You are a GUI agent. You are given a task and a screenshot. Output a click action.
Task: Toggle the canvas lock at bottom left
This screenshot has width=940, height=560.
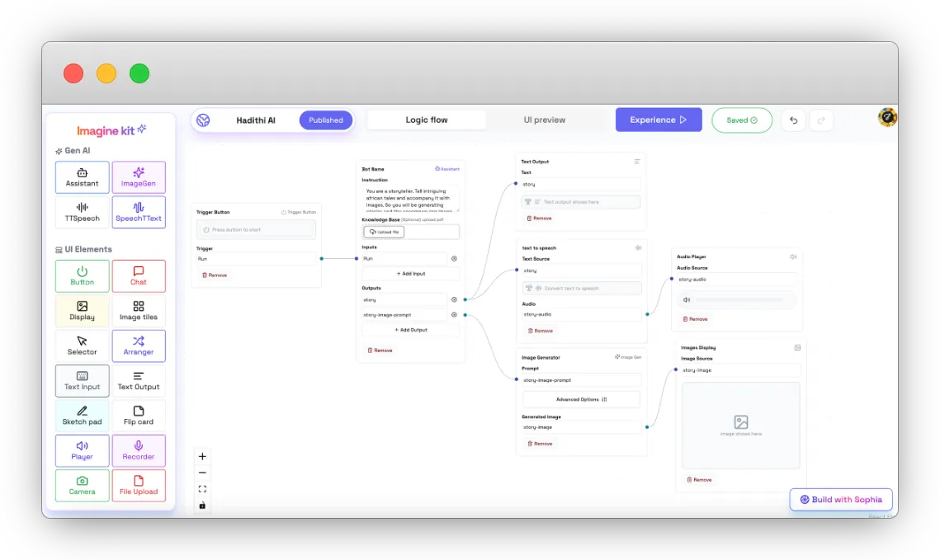pos(202,505)
